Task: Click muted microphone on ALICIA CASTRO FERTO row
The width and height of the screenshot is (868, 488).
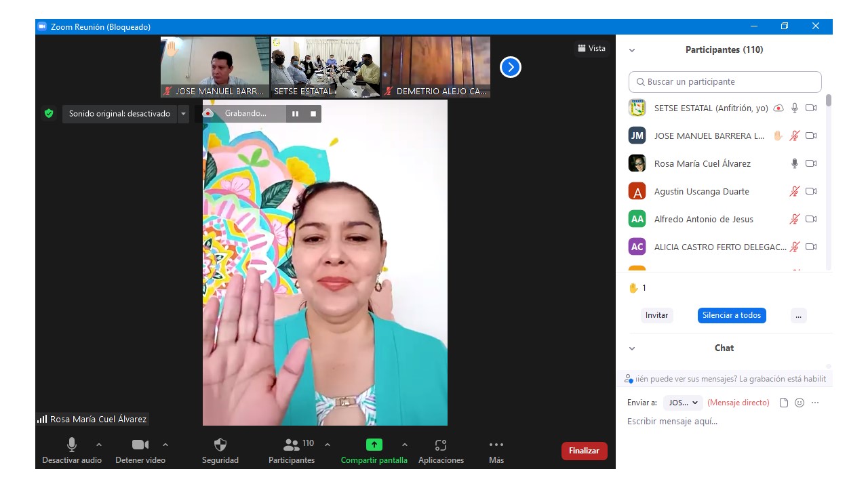Action: pyautogui.click(x=795, y=247)
